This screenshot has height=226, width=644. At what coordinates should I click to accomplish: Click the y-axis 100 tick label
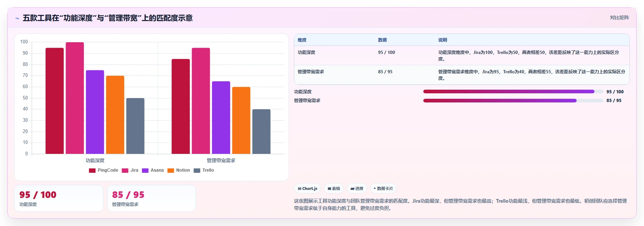pos(24,42)
